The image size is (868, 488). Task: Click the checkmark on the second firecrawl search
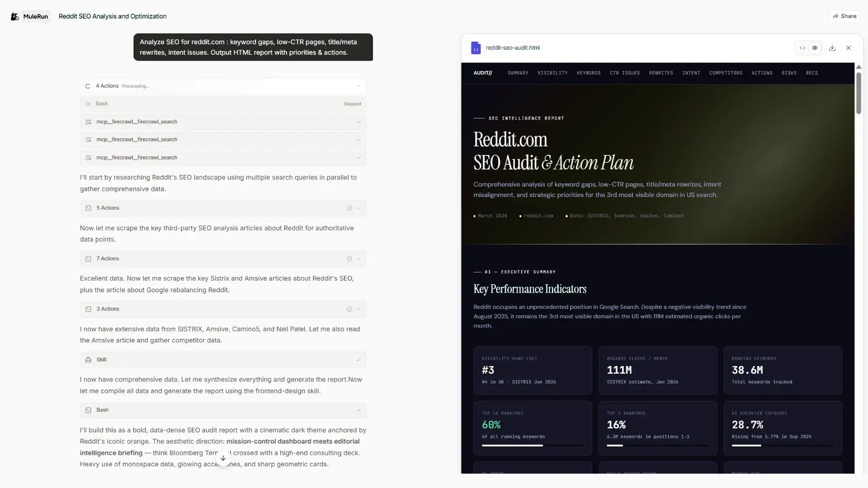358,140
